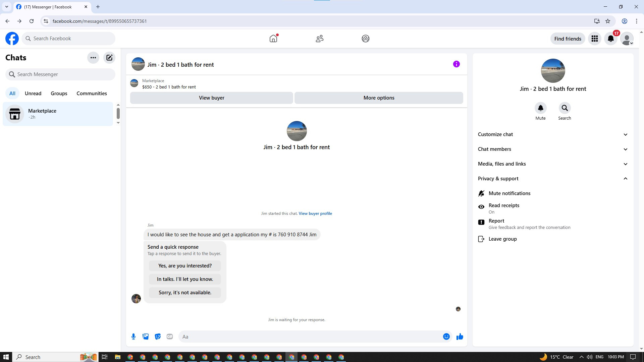The width and height of the screenshot is (644, 362).
Task: Open a new browser tab
Action: tap(98, 7)
